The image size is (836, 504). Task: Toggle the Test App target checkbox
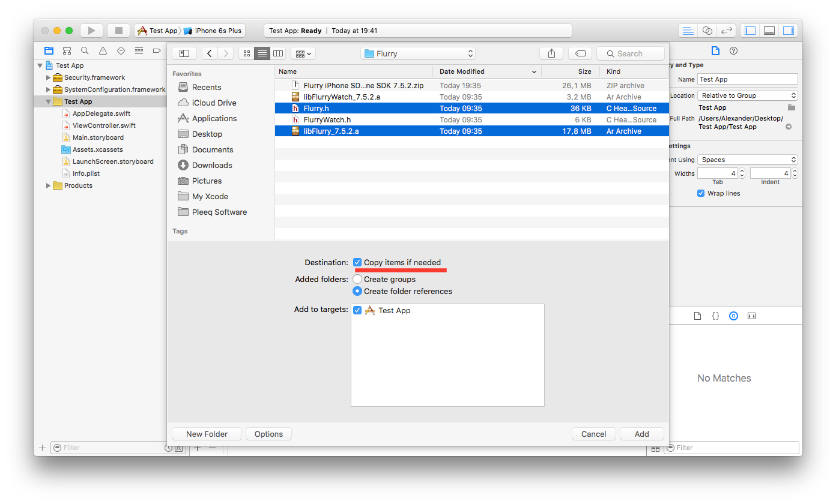[x=357, y=310]
